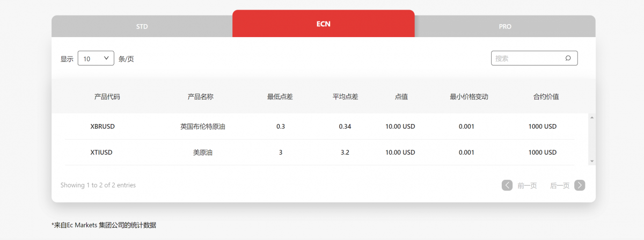Click the magnifier search icon
The height and width of the screenshot is (240, 644).
point(568,59)
